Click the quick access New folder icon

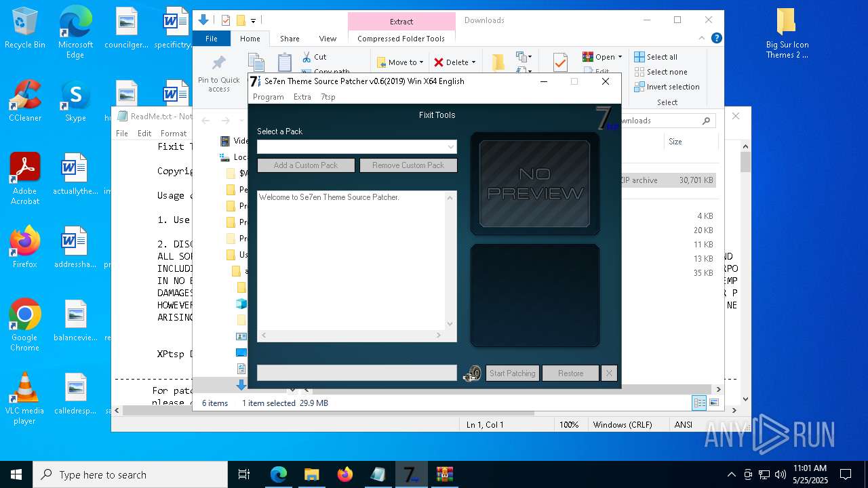(x=240, y=20)
